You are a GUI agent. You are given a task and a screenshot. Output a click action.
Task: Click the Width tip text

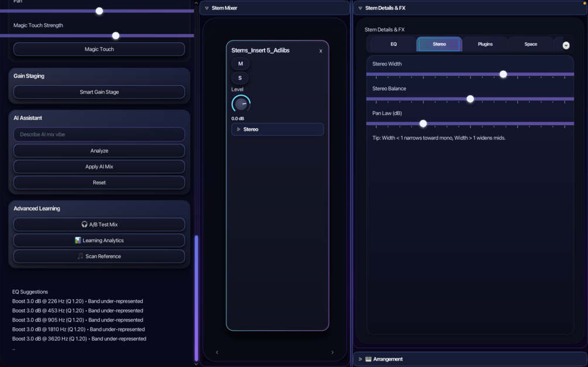pyautogui.click(x=439, y=138)
